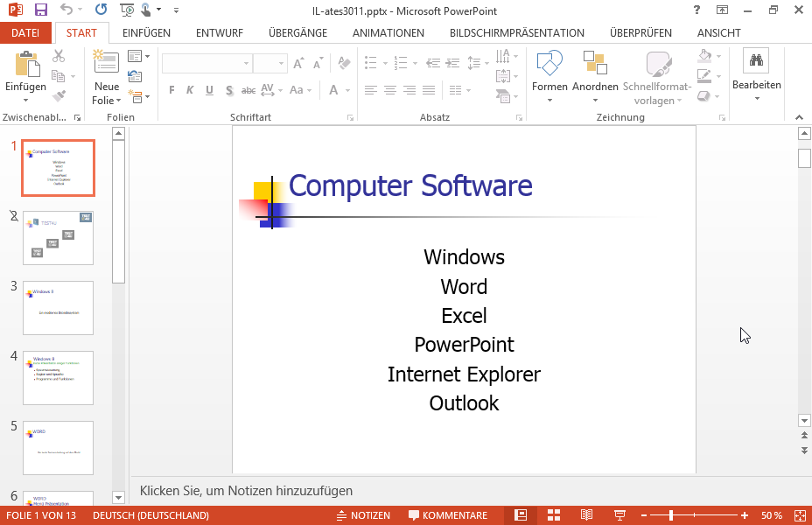812x525 pixels.
Task: Switch to the BILDSCHIRMPRÄSENTATION tab
Action: [x=517, y=32]
